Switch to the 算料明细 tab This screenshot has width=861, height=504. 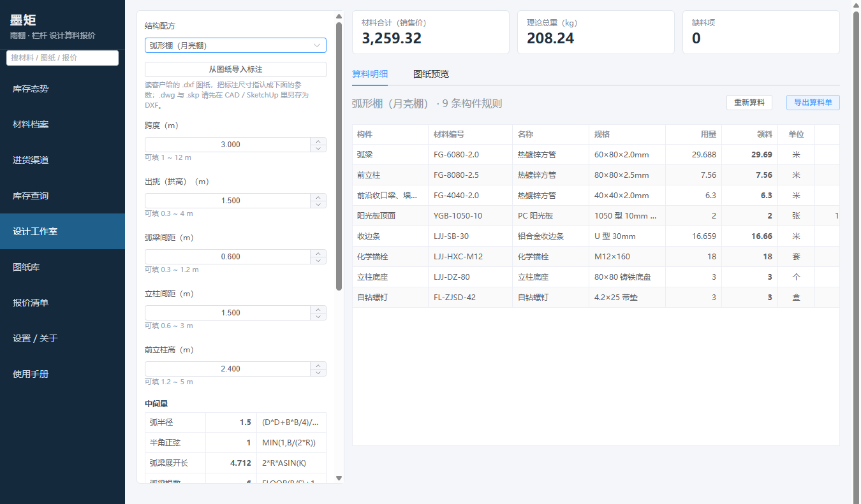(370, 74)
